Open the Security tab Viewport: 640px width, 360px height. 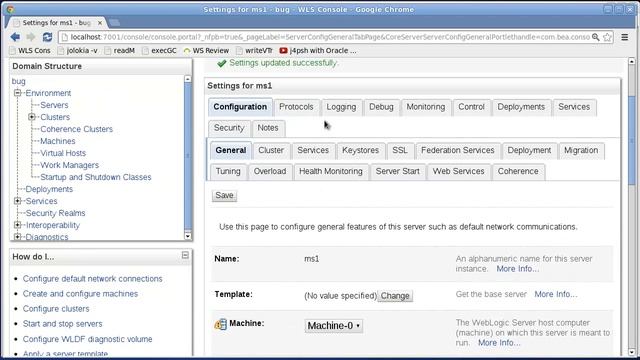click(x=229, y=128)
